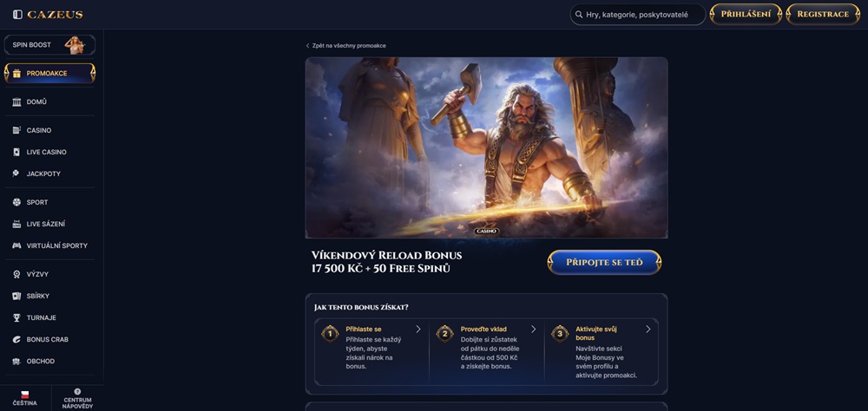Image resolution: width=868 pixels, height=411 pixels.
Task: Open the Čeština language selector
Action: [25, 398]
